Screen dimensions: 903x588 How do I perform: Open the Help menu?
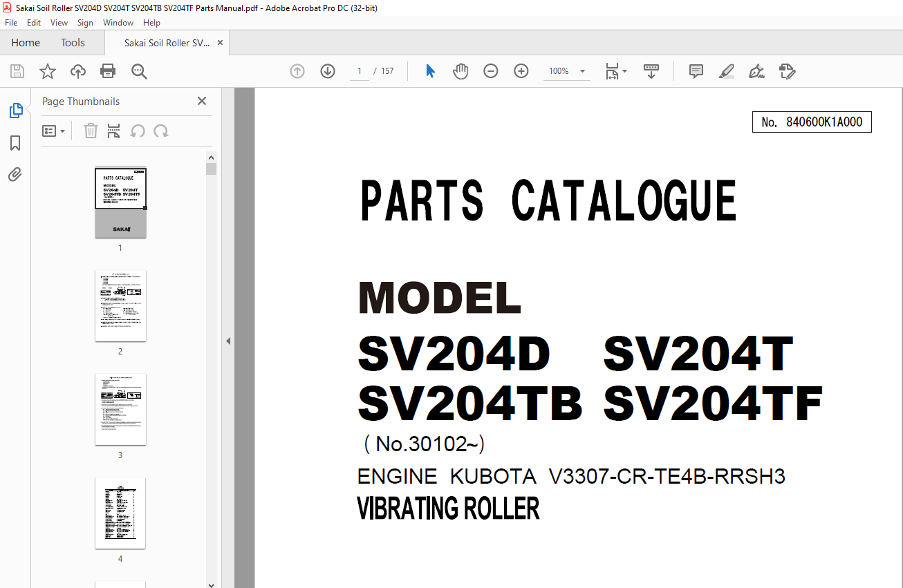[x=151, y=23]
